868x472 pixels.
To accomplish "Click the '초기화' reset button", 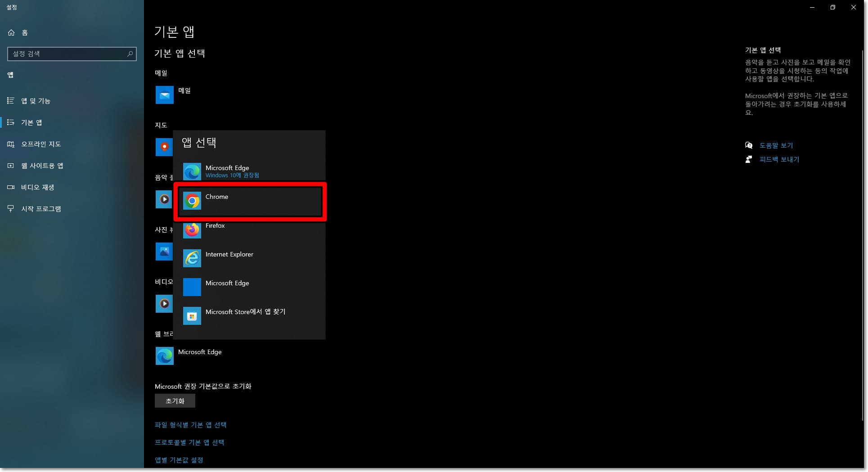I will click(175, 401).
